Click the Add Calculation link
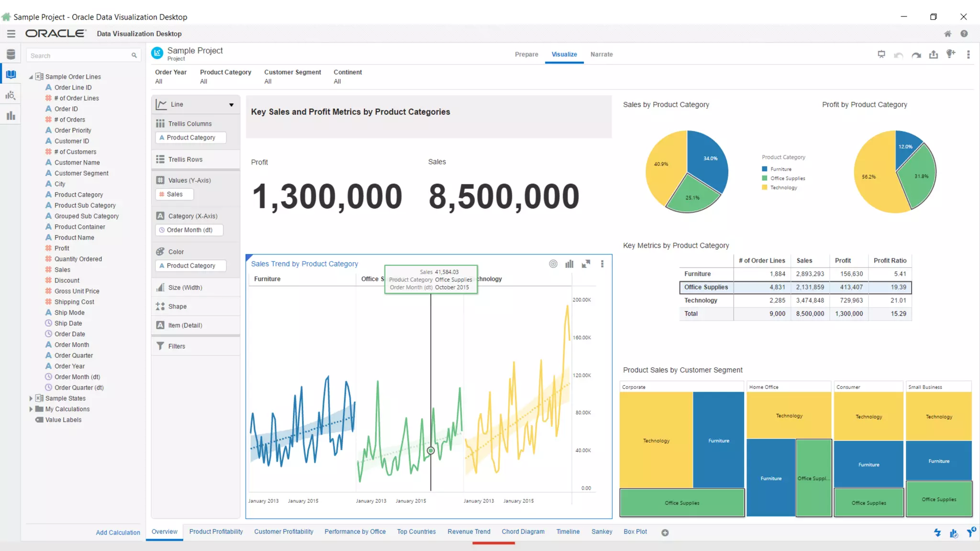 (x=118, y=532)
